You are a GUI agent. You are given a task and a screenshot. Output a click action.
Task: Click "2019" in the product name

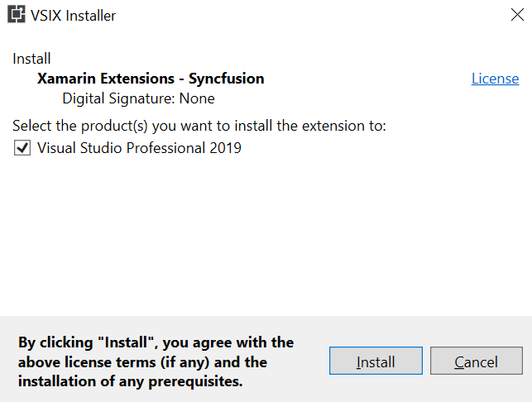225,149
